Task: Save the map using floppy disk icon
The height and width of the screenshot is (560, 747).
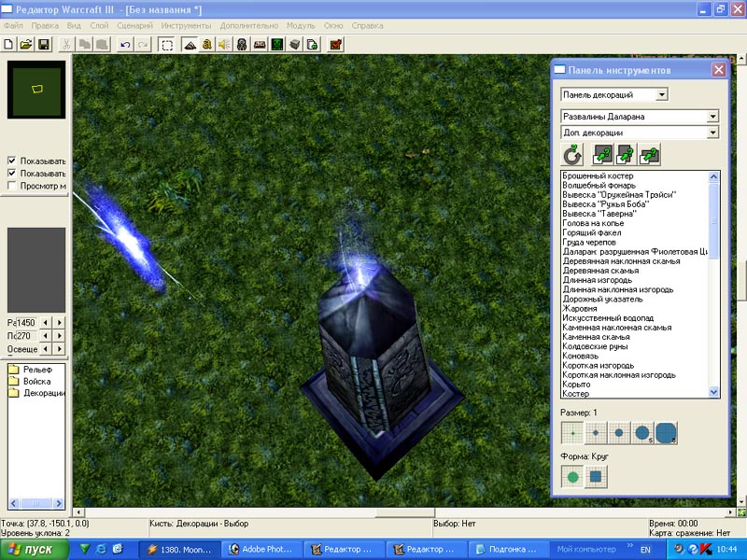Action: pos(44,45)
